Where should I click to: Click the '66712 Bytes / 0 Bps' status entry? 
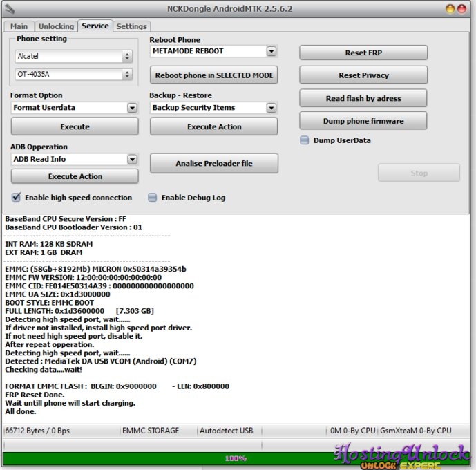click(37, 431)
